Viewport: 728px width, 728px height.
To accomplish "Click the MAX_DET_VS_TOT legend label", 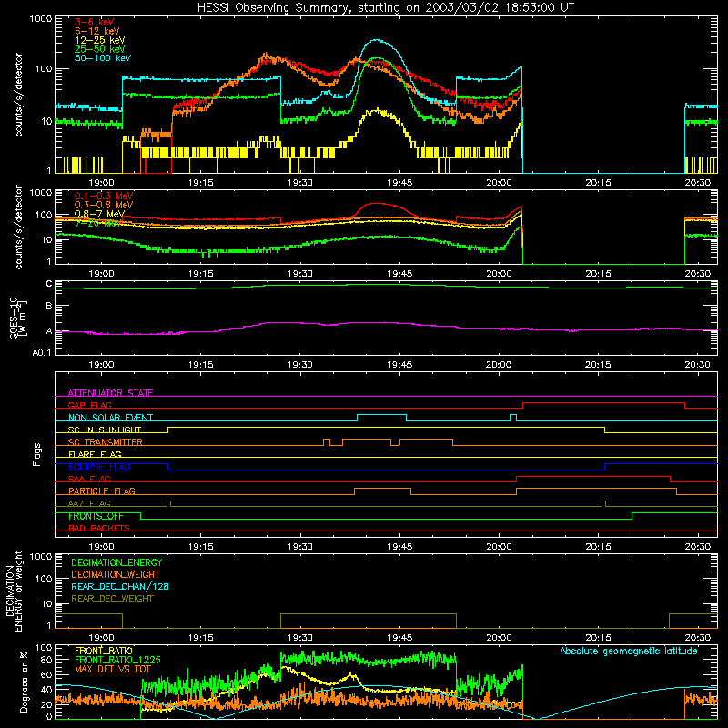I will (x=113, y=669).
